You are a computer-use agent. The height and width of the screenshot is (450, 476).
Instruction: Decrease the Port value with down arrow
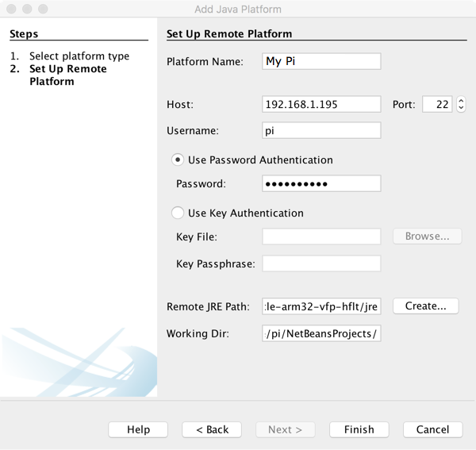pos(461,109)
